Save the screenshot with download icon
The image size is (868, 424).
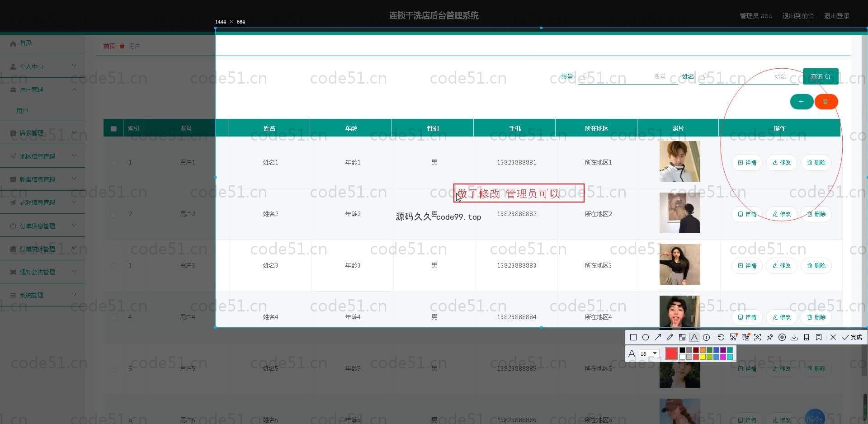[x=794, y=337]
